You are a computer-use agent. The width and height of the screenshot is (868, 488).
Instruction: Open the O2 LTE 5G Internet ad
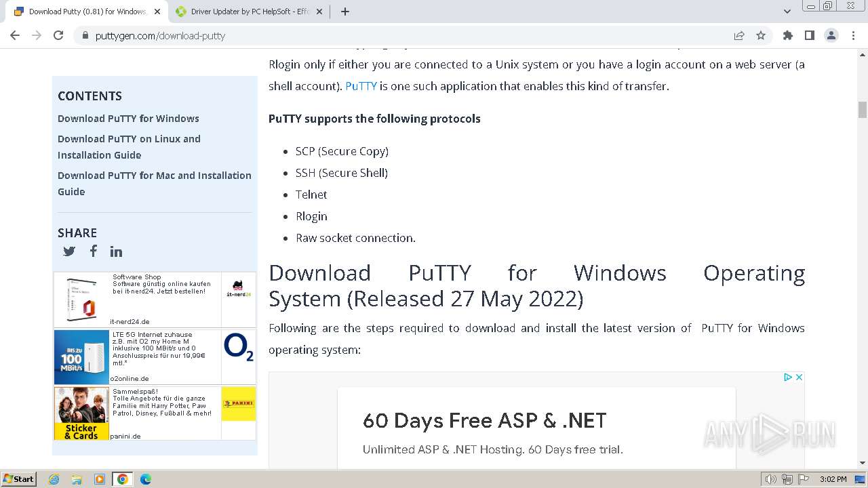pos(155,357)
